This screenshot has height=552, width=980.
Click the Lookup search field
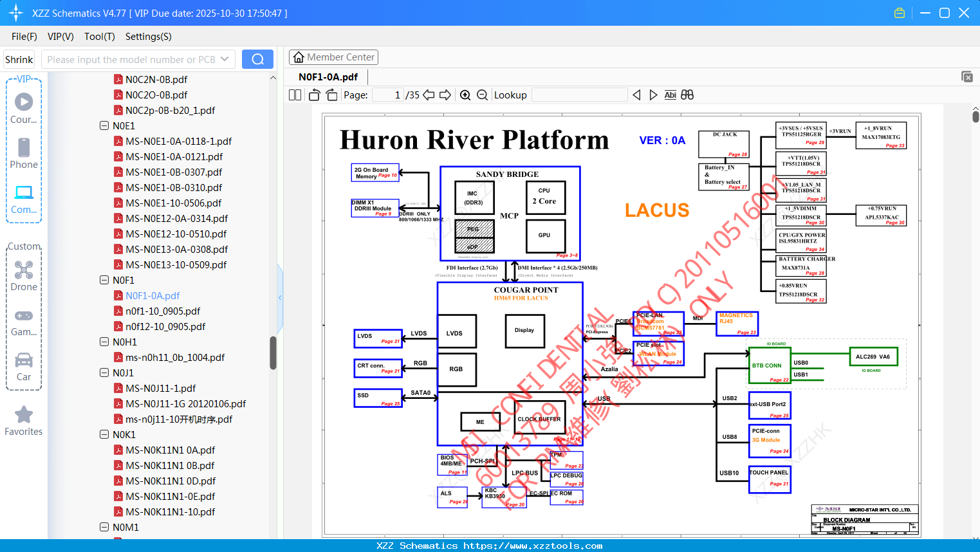[x=580, y=95]
